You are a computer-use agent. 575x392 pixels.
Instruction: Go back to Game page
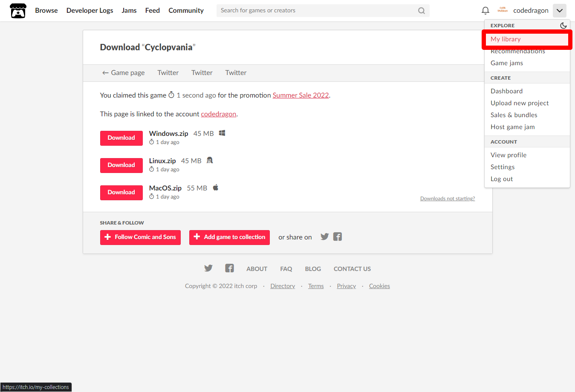(123, 73)
